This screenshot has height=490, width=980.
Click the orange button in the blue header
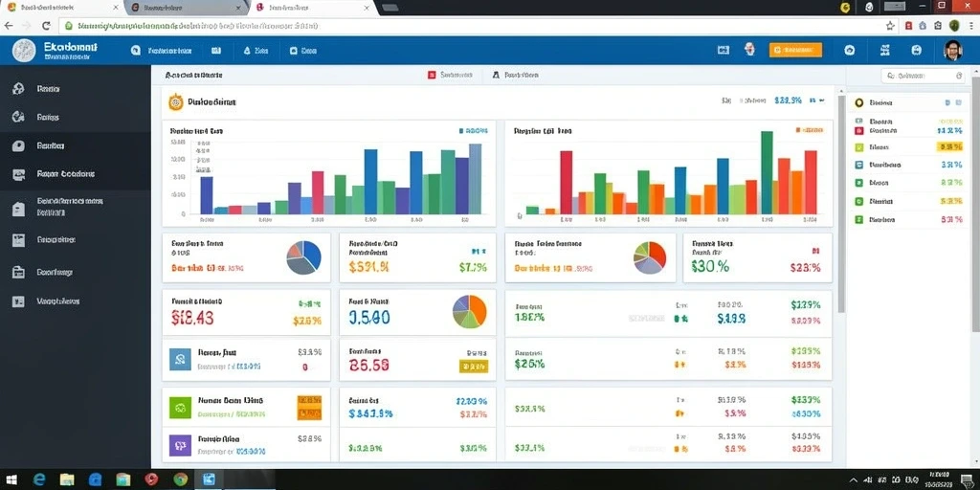(x=795, y=50)
